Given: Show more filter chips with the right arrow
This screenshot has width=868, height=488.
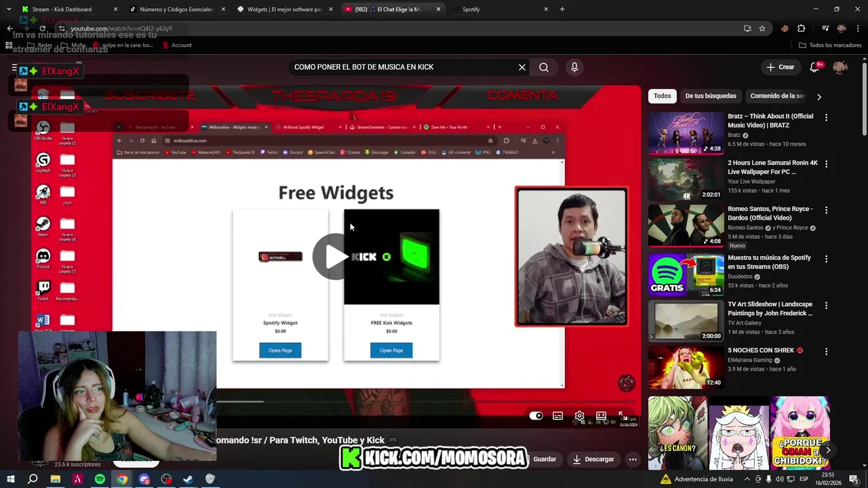Looking at the screenshot, I should 818,96.
